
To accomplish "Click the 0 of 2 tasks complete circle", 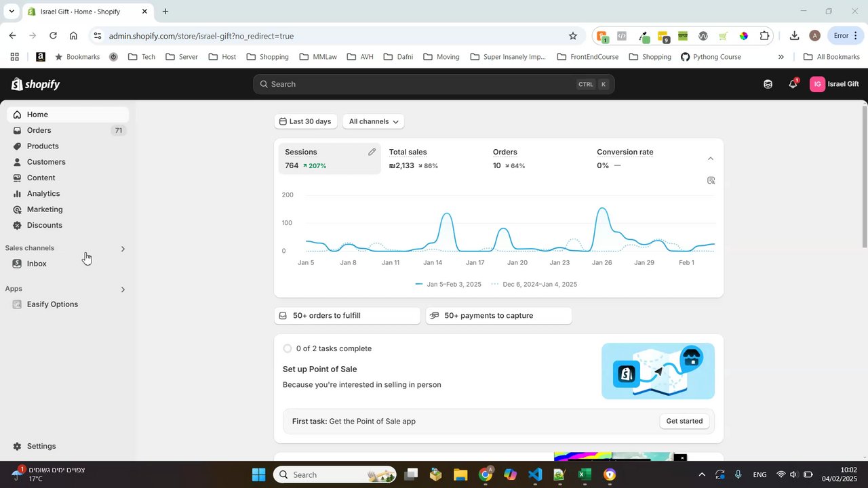I will coord(288,348).
